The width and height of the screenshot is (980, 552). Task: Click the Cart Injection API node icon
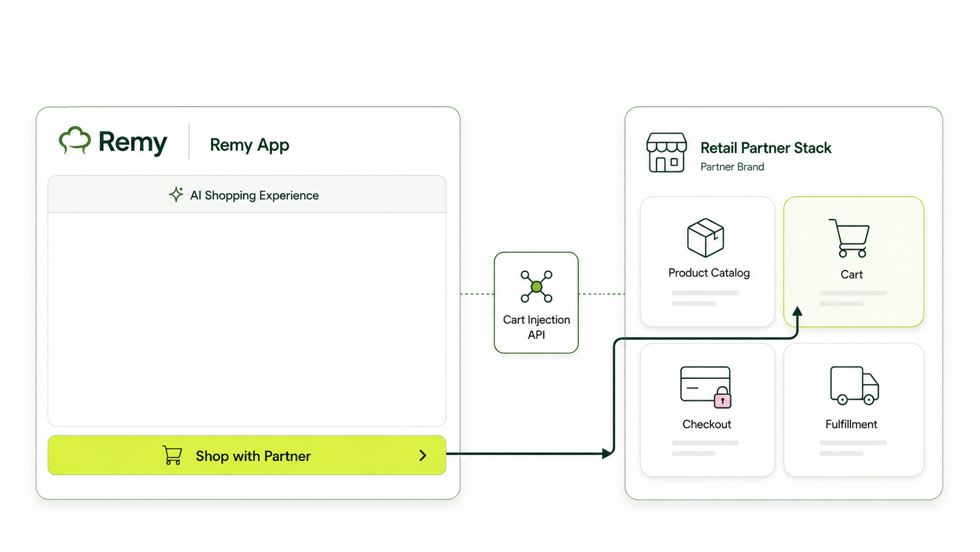(x=536, y=286)
